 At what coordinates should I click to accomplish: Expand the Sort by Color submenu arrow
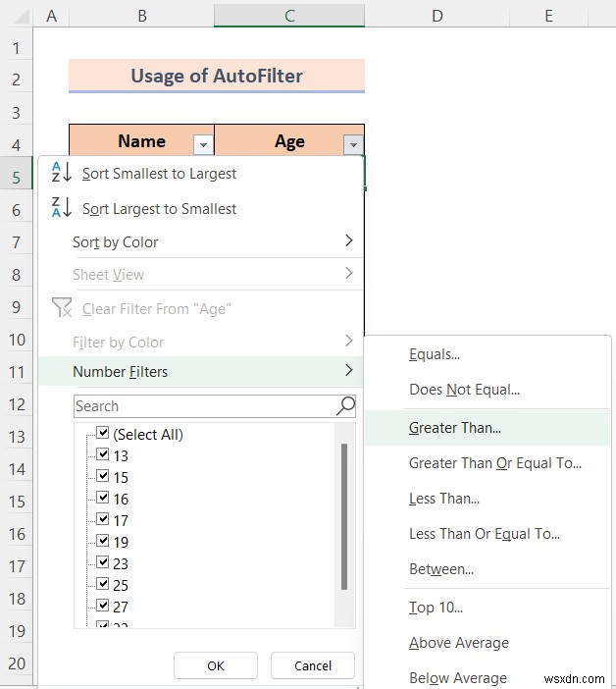(348, 240)
